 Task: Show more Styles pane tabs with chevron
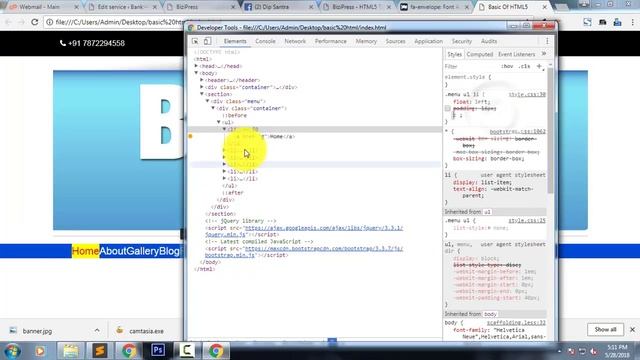(544, 54)
